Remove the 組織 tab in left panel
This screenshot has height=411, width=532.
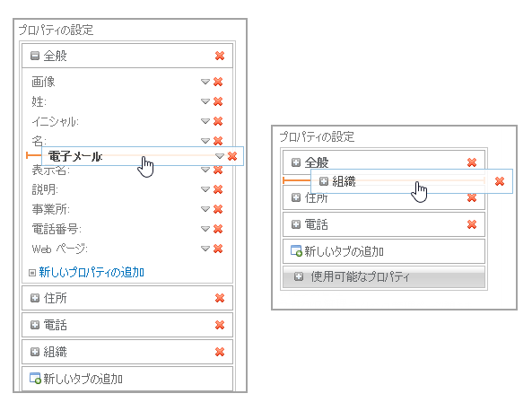220,352
